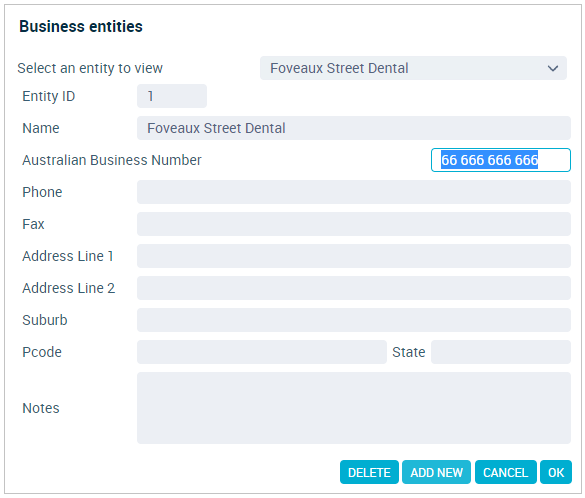This screenshot has width=585, height=498.
Task: Select the Fax input box
Action: [354, 224]
